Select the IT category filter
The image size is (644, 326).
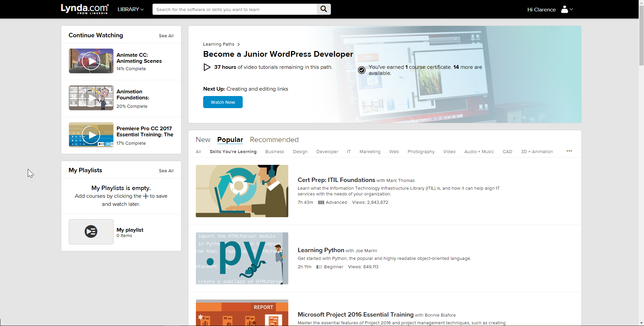click(349, 152)
